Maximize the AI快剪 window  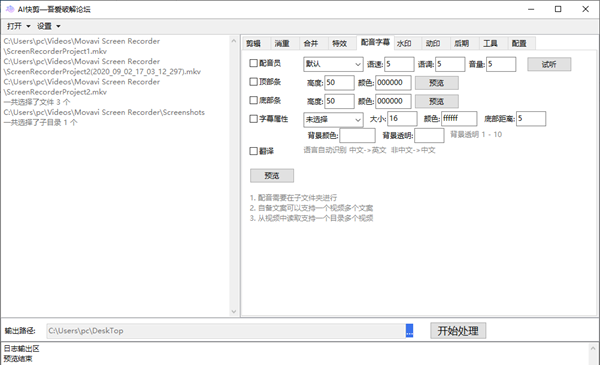[x=558, y=9]
